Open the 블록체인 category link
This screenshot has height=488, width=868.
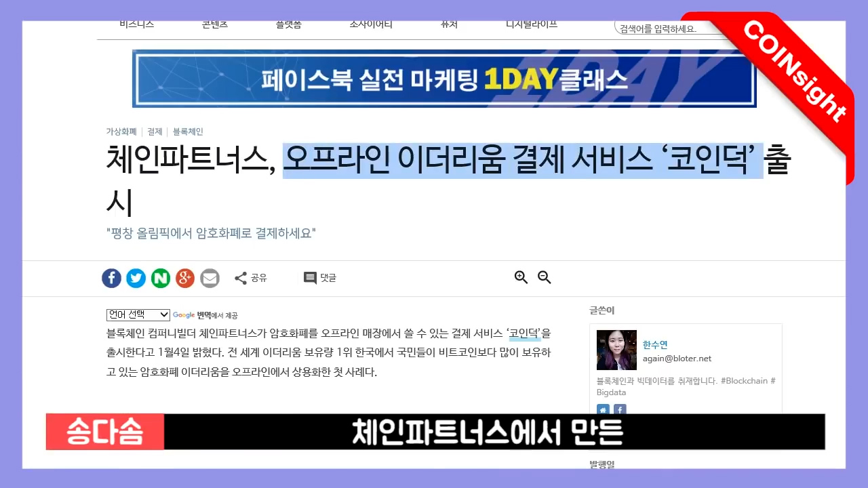(188, 131)
